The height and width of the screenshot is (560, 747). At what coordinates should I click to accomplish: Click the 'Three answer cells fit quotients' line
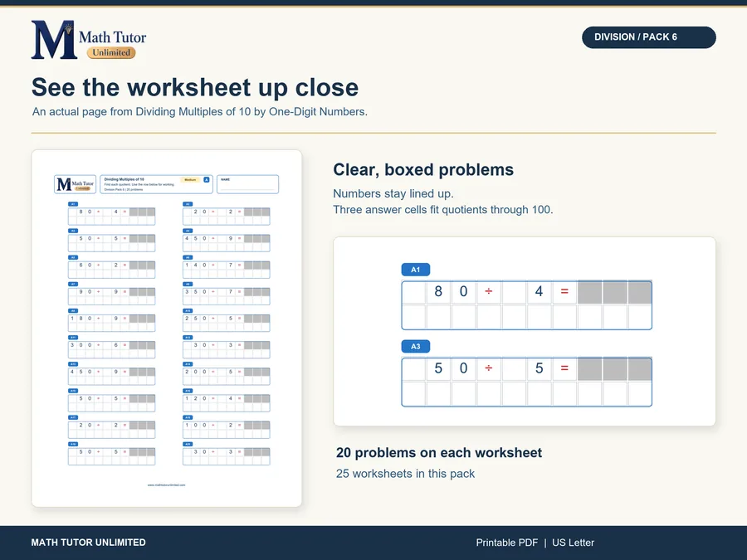click(x=442, y=210)
